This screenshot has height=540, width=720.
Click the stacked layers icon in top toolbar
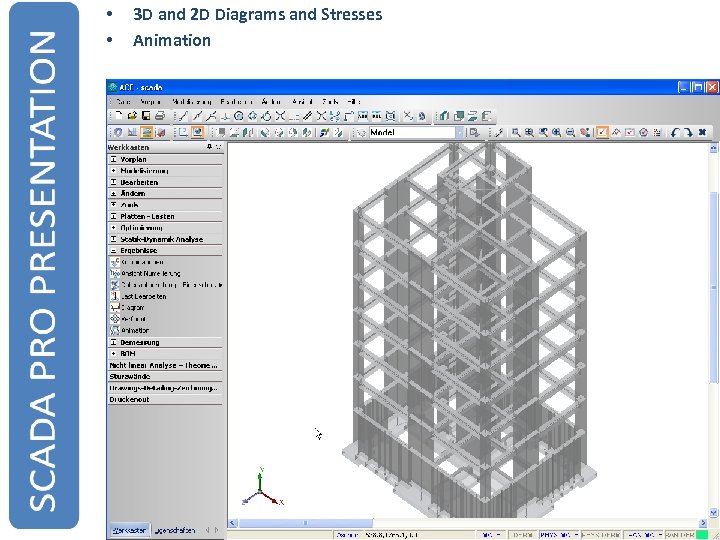pos(472,116)
